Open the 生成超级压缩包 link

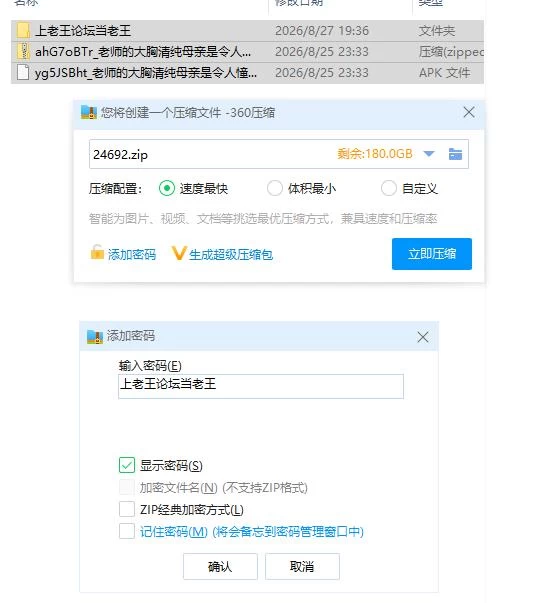click(x=231, y=255)
